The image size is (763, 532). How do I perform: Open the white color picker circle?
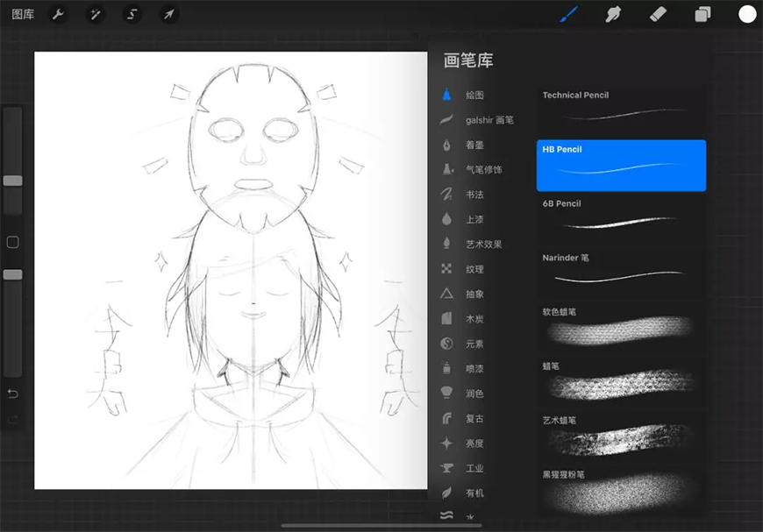[x=747, y=14]
